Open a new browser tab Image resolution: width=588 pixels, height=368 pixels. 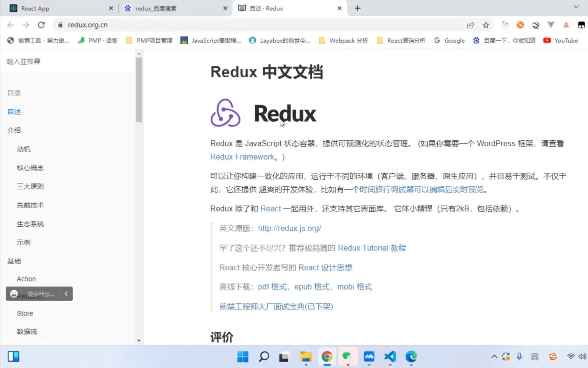358,8
